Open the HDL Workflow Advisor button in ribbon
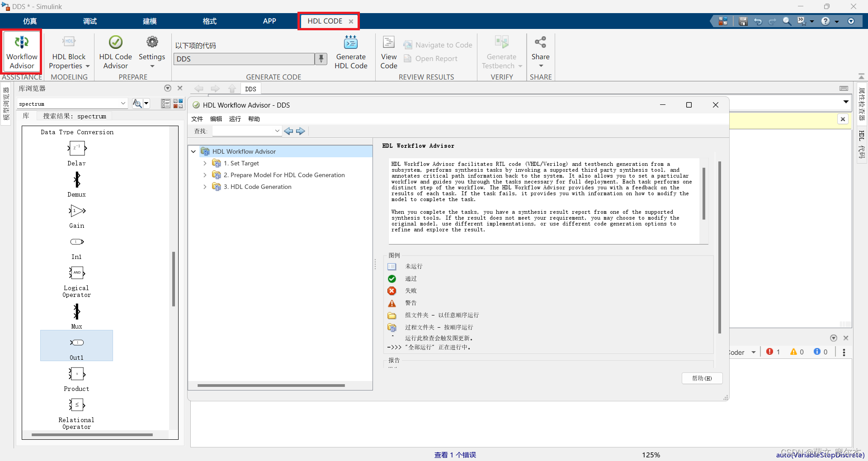The height and width of the screenshot is (461, 868). tap(22, 52)
